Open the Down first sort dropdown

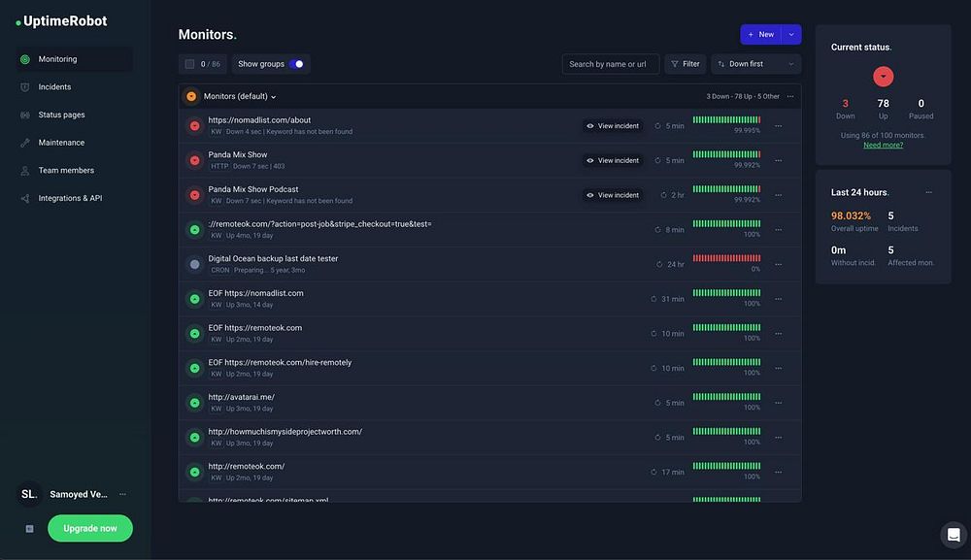point(755,64)
